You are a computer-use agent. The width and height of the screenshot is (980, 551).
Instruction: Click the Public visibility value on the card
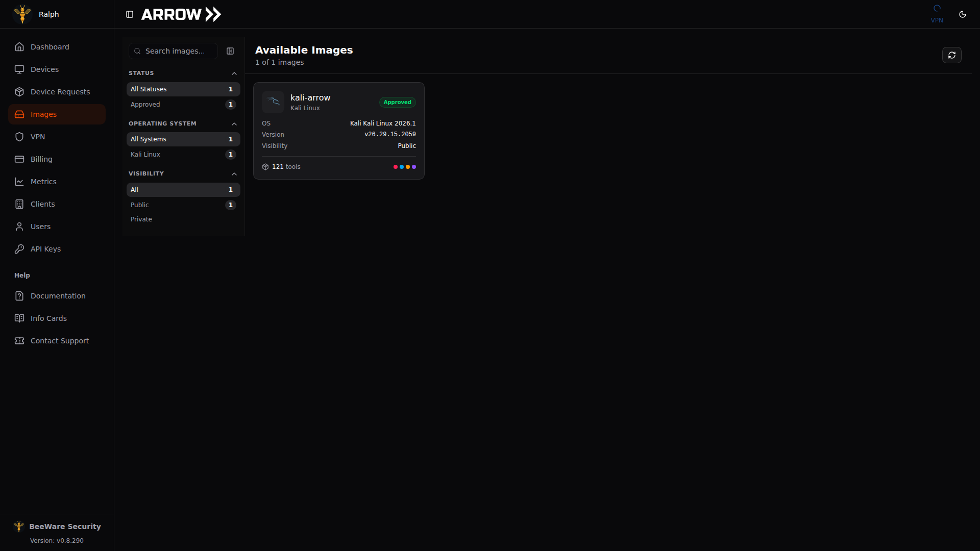pyautogui.click(x=407, y=146)
